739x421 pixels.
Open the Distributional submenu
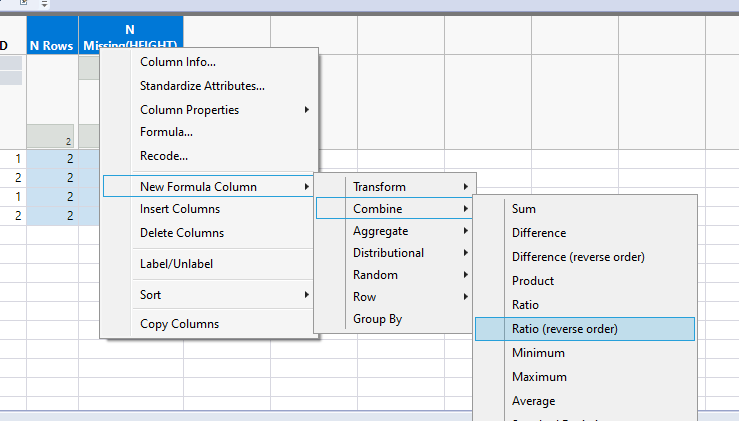(388, 253)
